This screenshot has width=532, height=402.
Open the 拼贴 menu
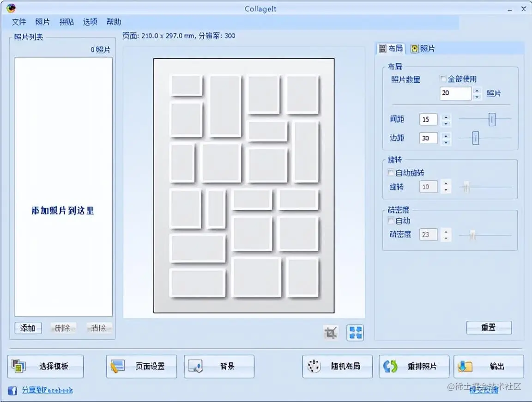pos(66,22)
